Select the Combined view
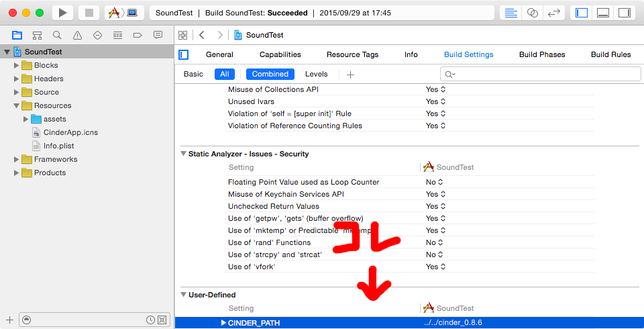The image size is (644, 329). pos(270,74)
